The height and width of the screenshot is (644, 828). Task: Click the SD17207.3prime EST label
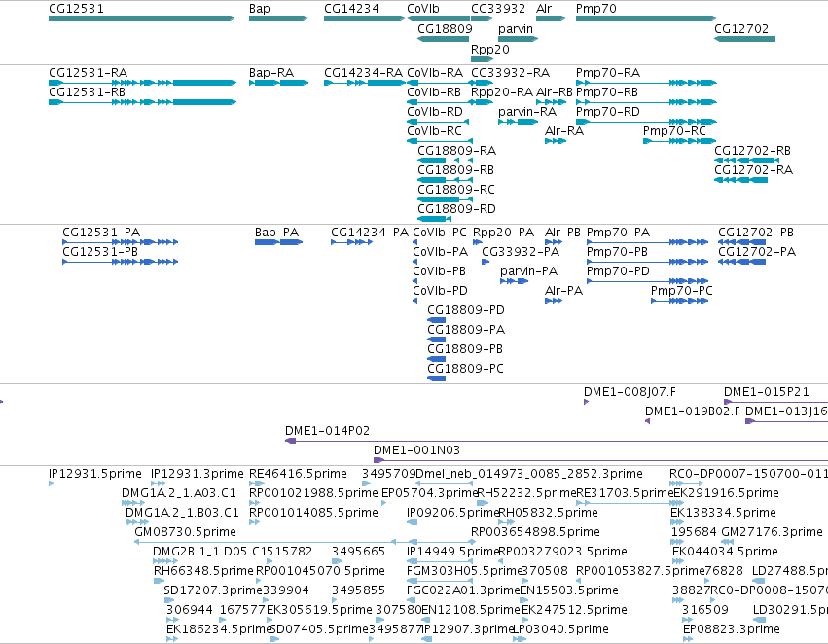[x=213, y=590]
